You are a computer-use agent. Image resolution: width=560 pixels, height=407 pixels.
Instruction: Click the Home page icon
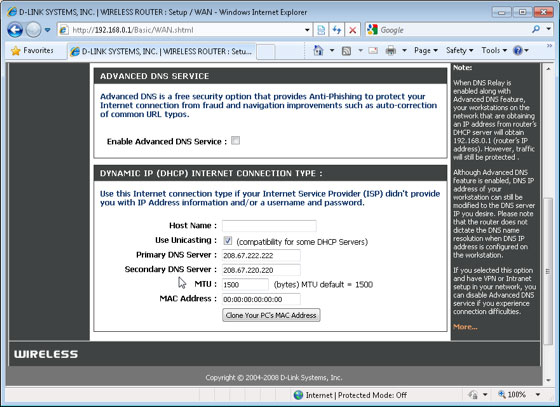tap(318, 50)
